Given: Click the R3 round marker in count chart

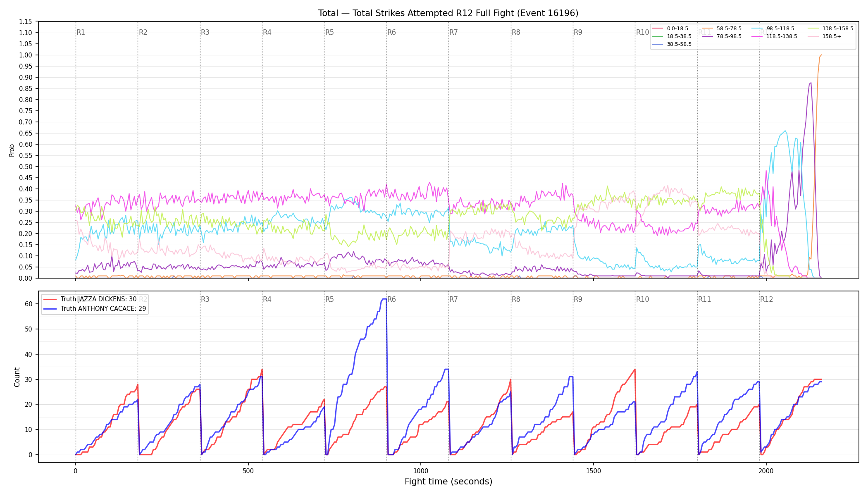Looking at the screenshot, I should (x=205, y=299).
